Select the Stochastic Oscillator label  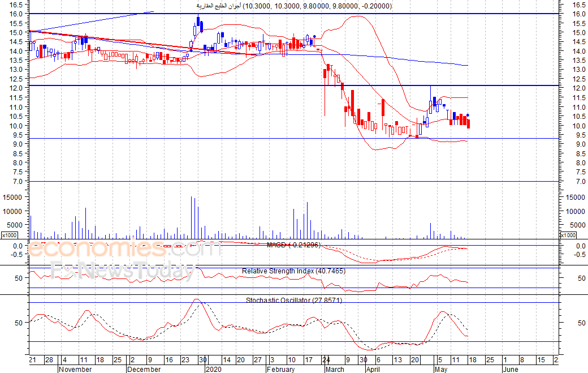click(294, 300)
